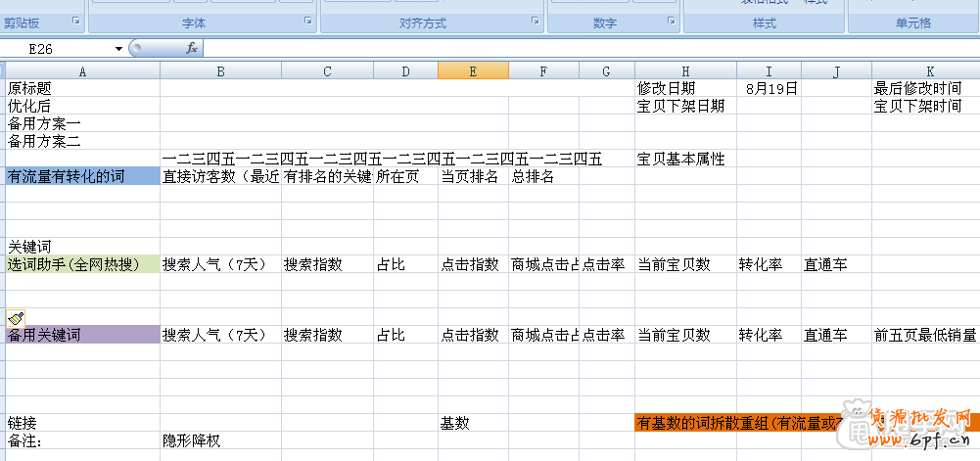980x461 pixels.
Task: Select column A header
Action: 81,70
